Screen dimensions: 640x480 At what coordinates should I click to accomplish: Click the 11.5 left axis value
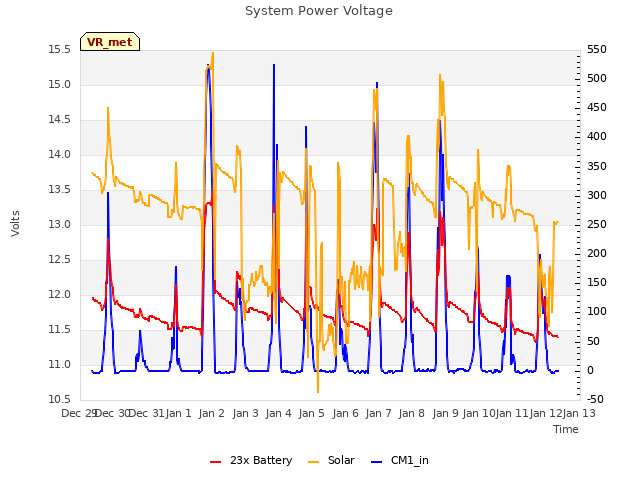click(x=60, y=329)
